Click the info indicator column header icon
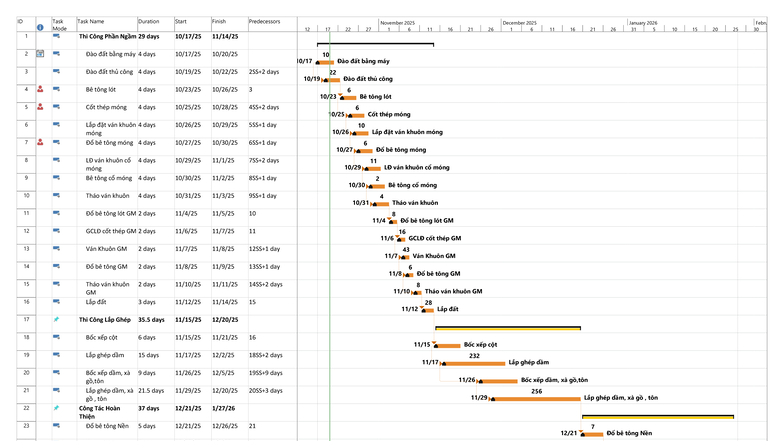Screen dimensions: 784x441 (x=40, y=27)
